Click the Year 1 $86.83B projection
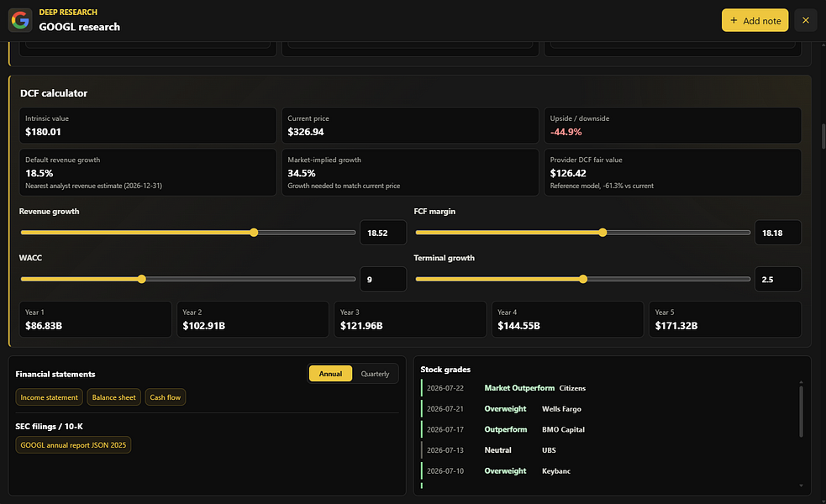 click(95, 319)
